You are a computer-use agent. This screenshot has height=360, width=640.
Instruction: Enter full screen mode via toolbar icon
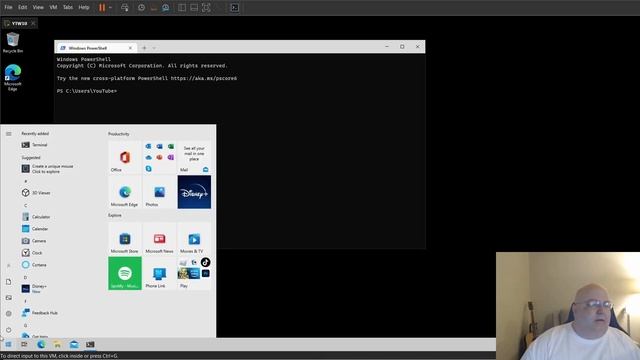206,7
